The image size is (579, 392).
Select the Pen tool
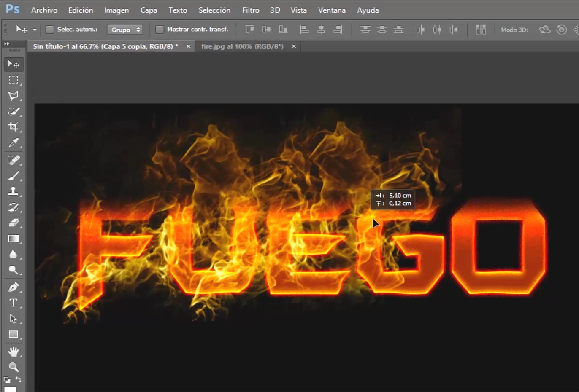click(x=14, y=287)
